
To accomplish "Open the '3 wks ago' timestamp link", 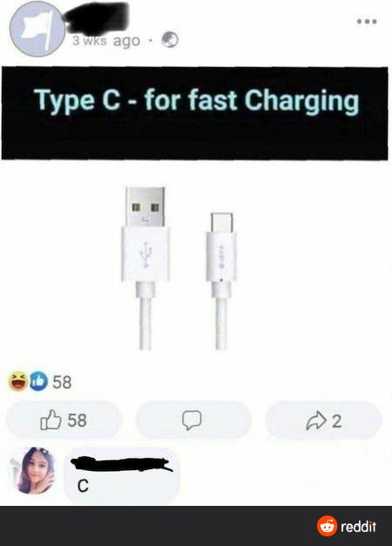I will [x=106, y=41].
